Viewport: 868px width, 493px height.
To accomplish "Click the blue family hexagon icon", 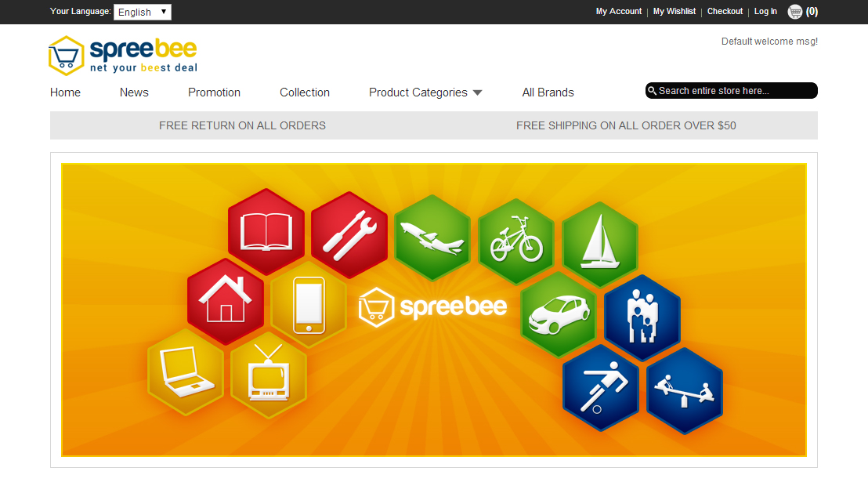I will (x=642, y=317).
